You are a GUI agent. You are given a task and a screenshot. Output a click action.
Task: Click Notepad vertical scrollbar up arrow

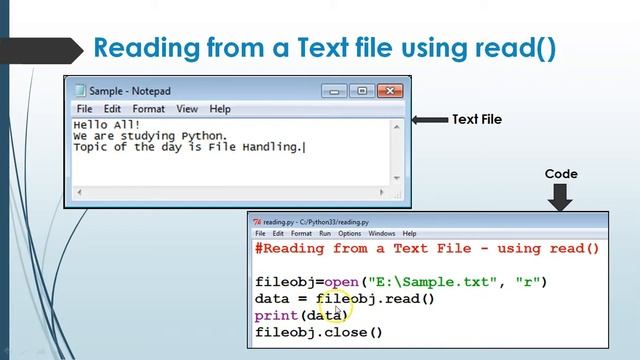(x=396, y=127)
